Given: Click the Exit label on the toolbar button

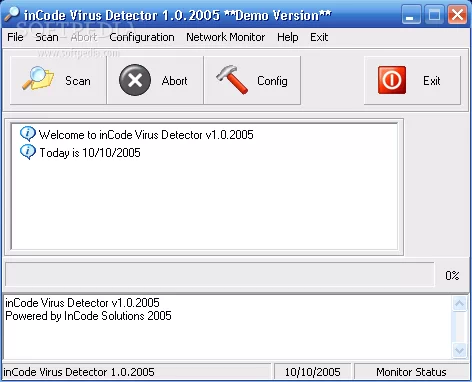Looking at the screenshot, I should [432, 81].
